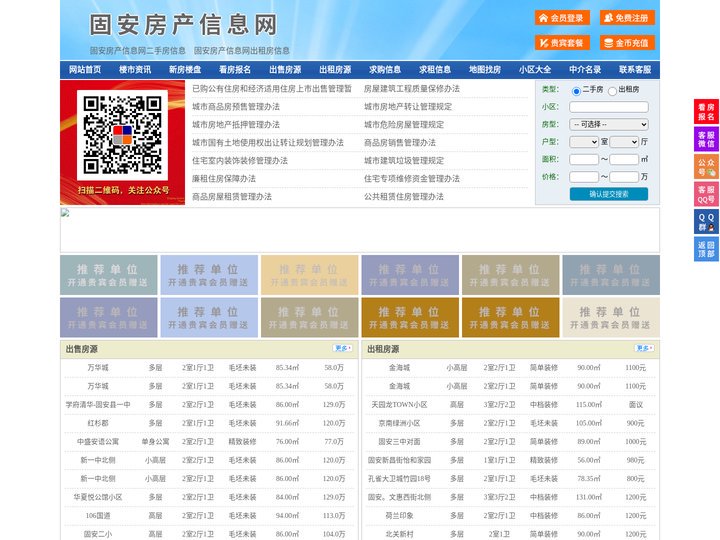Open 城市商品房预售管理办法 link
This screenshot has width=720, height=540.
(236, 107)
